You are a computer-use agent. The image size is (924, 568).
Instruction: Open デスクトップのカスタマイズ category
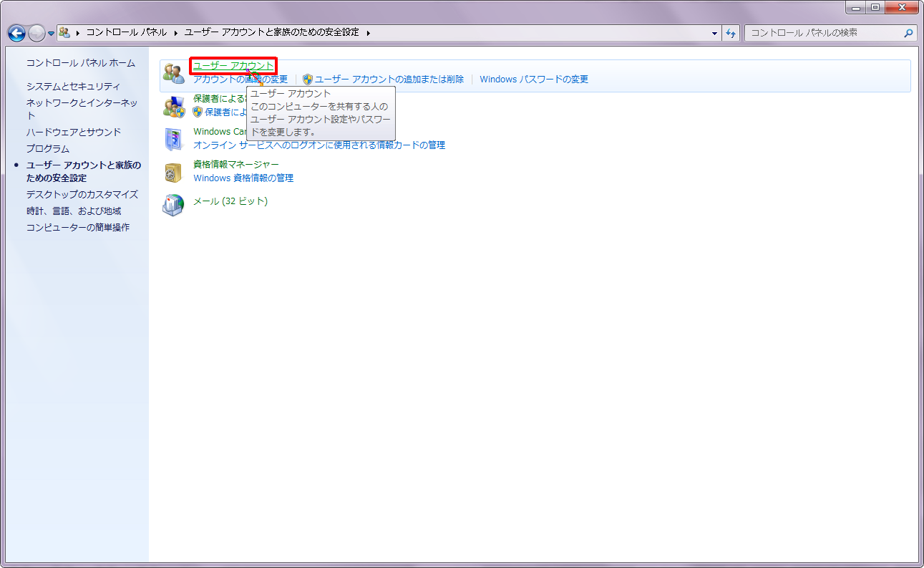tap(82, 195)
